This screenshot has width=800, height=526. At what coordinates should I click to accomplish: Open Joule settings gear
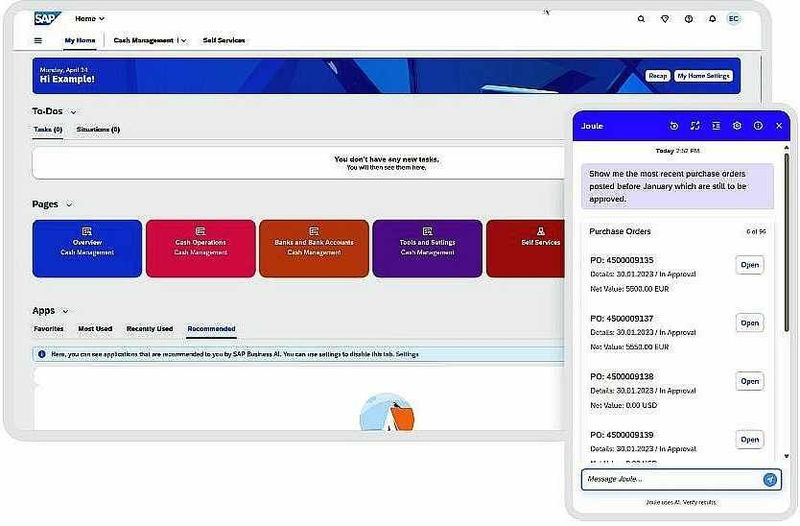click(x=737, y=126)
